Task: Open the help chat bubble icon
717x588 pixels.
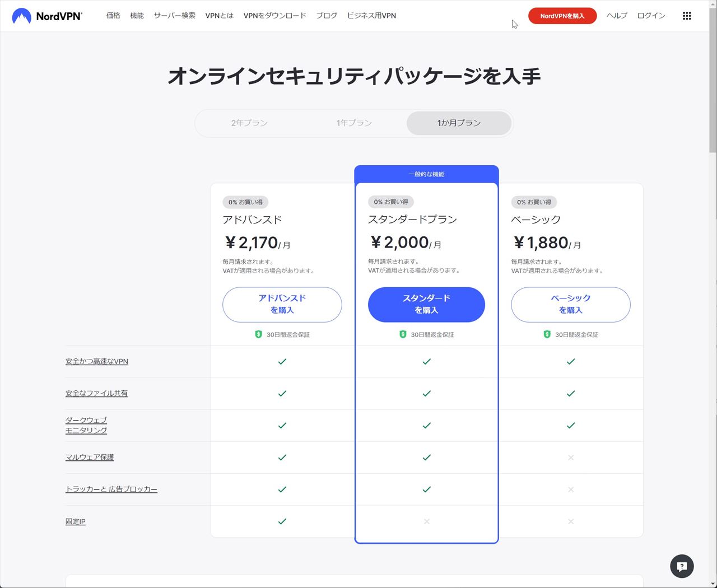Action: tap(682, 566)
